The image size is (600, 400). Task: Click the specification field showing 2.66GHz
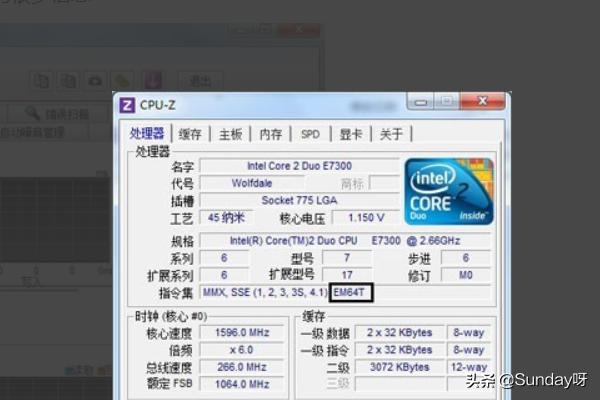[x=345, y=241]
